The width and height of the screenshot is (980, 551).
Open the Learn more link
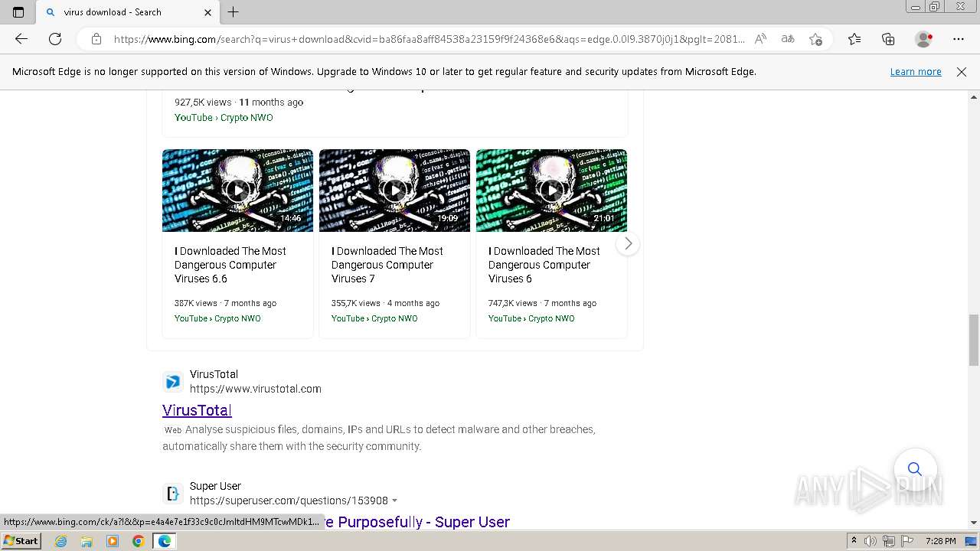point(916,72)
